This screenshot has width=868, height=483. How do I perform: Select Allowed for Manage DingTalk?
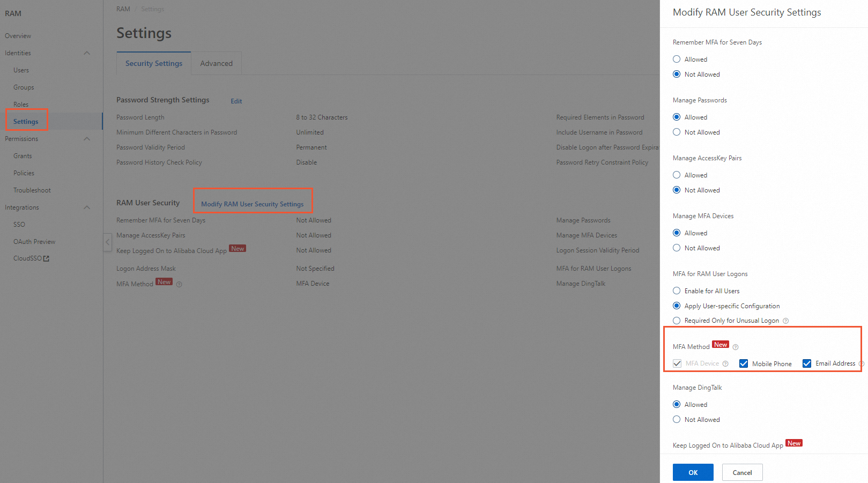[677, 404]
